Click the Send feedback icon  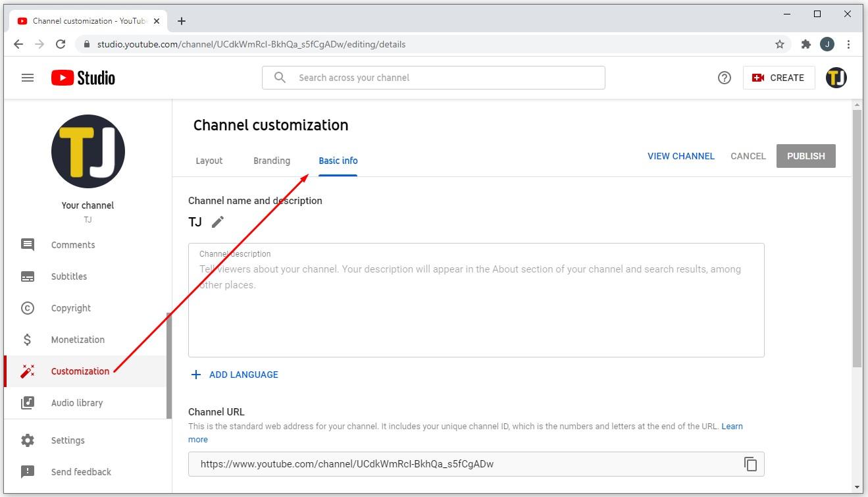click(28, 472)
